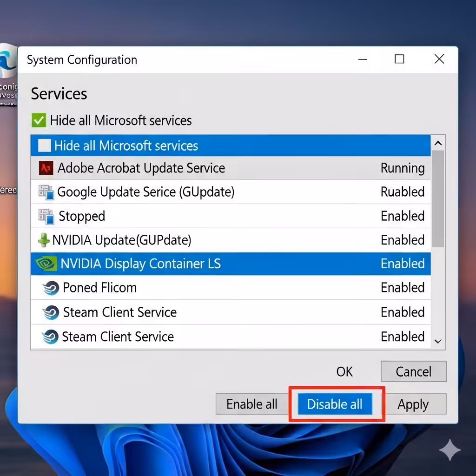Image resolution: width=476 pixels, height=476 pixels.
Task: Click the Enable all button
Action: click(x=252, y=404)
